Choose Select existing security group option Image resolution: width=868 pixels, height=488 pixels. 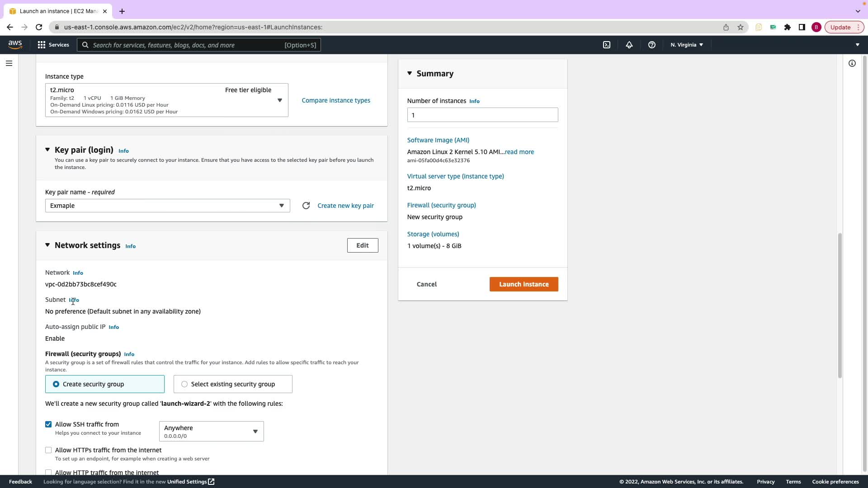pos(184,384)
